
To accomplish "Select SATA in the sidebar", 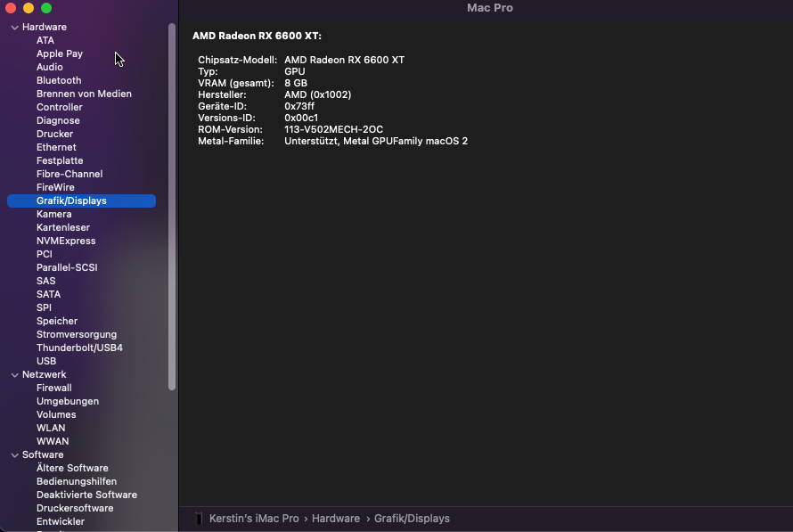I will pos(48,294).
